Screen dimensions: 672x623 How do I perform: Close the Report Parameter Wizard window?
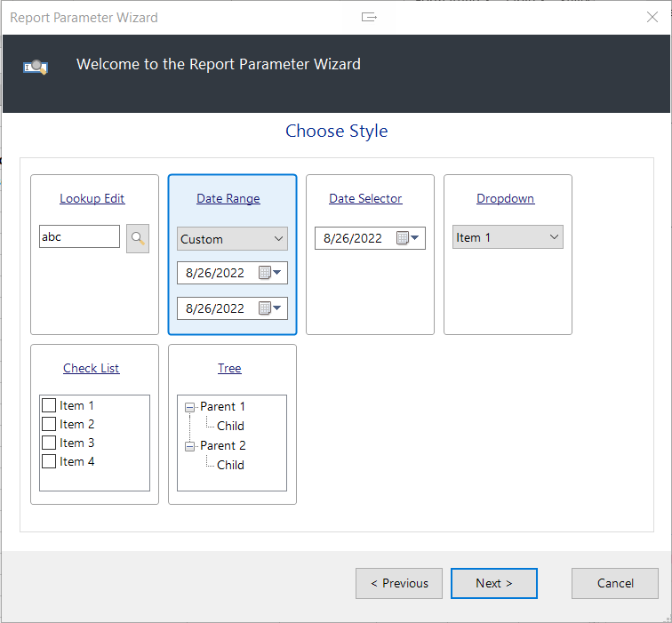click(652, 17)
